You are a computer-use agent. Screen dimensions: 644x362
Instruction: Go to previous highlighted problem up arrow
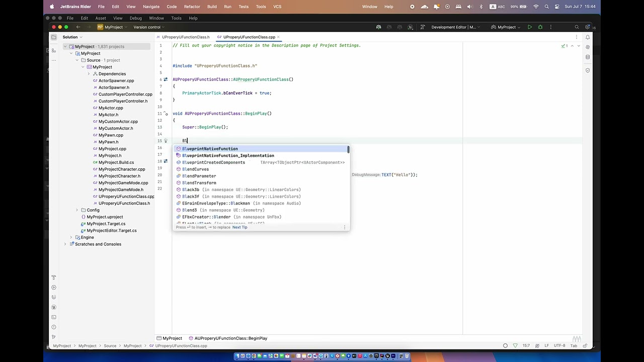pyautogui.click(x=572, y=46)
